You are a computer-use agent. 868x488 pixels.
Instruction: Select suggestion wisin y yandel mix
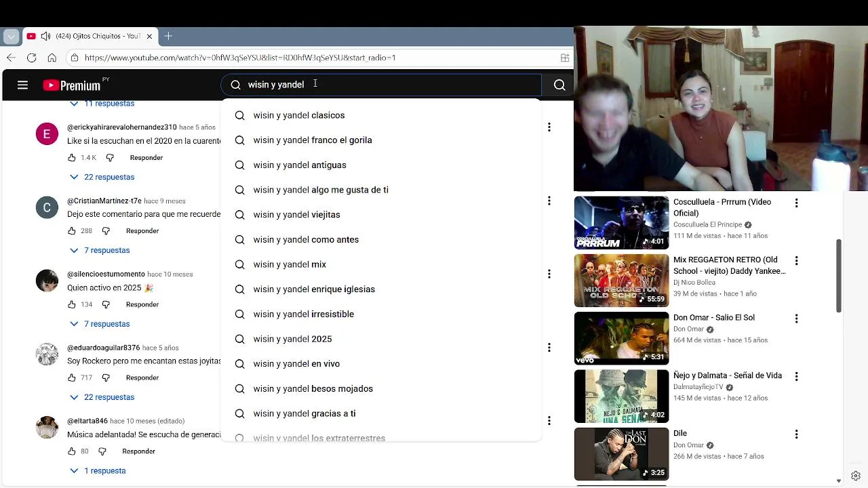tap(381, 264)
